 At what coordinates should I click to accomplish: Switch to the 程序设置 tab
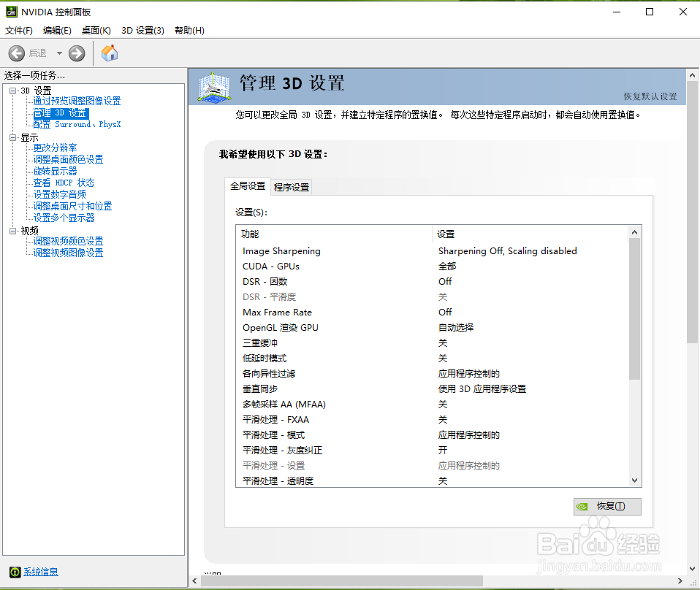tap(292, 188)
